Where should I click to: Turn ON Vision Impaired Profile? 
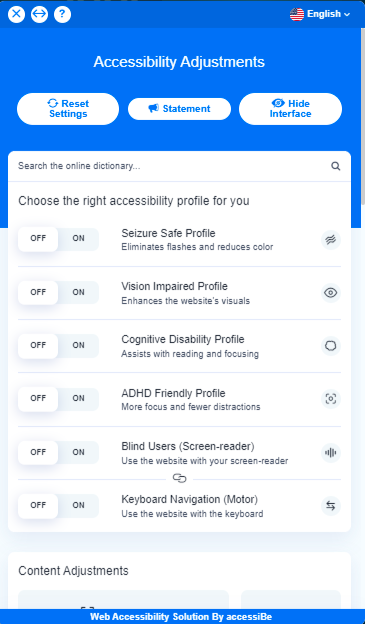click(x=78, y=292)
